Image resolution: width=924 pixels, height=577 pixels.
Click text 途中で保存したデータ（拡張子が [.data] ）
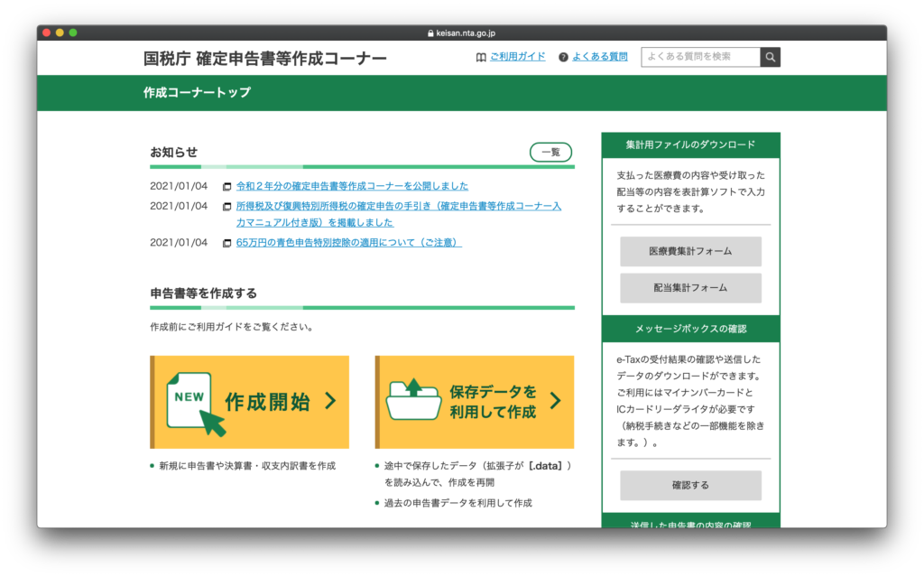coord(478,466)
